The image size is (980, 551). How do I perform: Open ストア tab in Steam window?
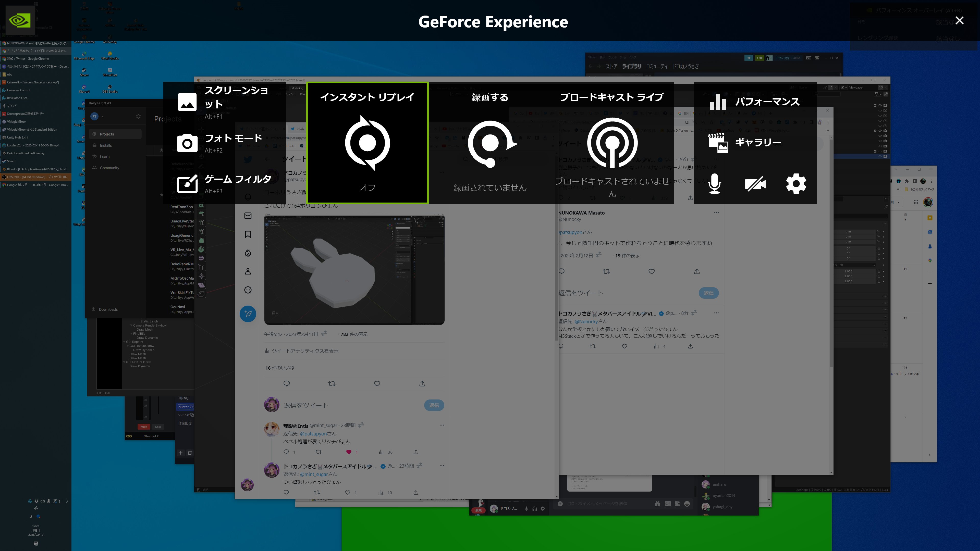pyautogui.click(x=611, y=67)
